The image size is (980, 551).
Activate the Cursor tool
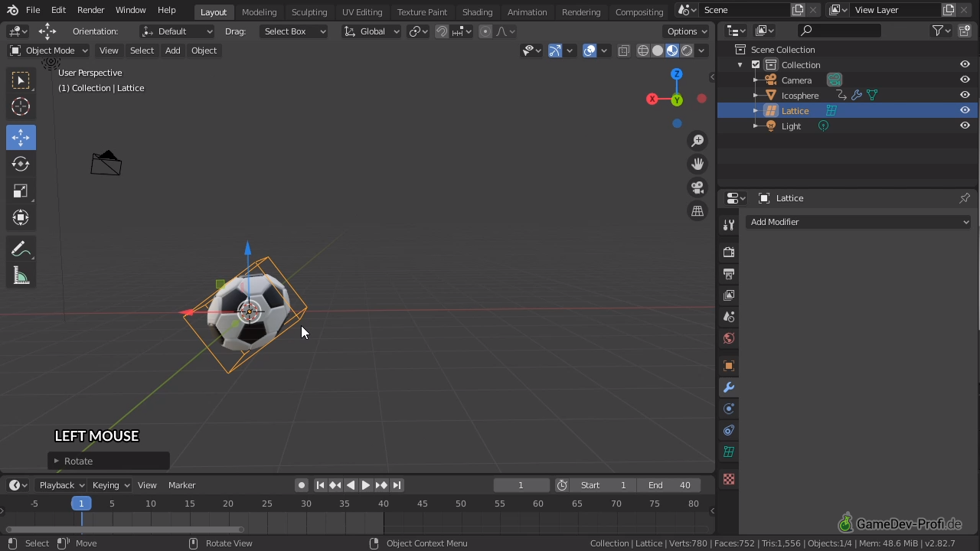pyautogui.click(x=21, y=107)
